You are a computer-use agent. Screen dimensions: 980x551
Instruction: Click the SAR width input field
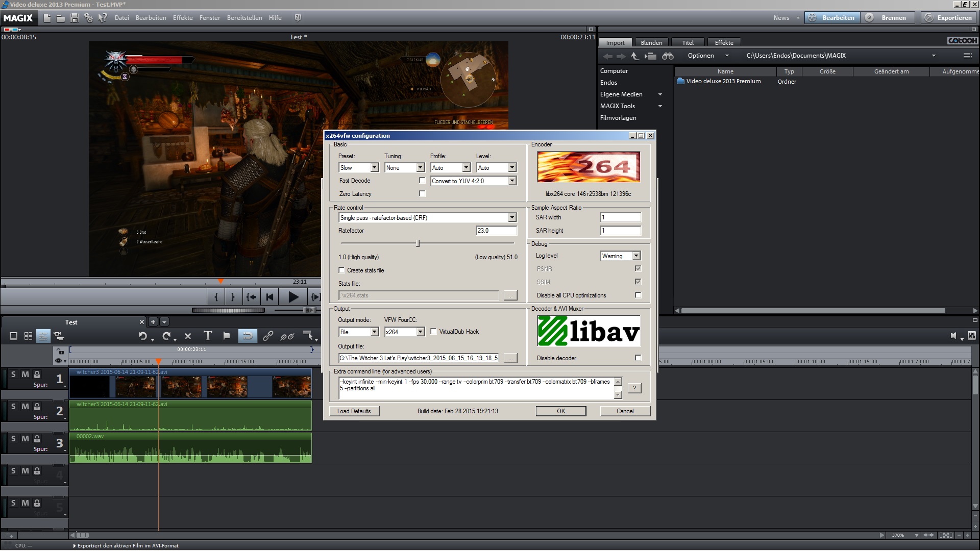click(620, 217)
